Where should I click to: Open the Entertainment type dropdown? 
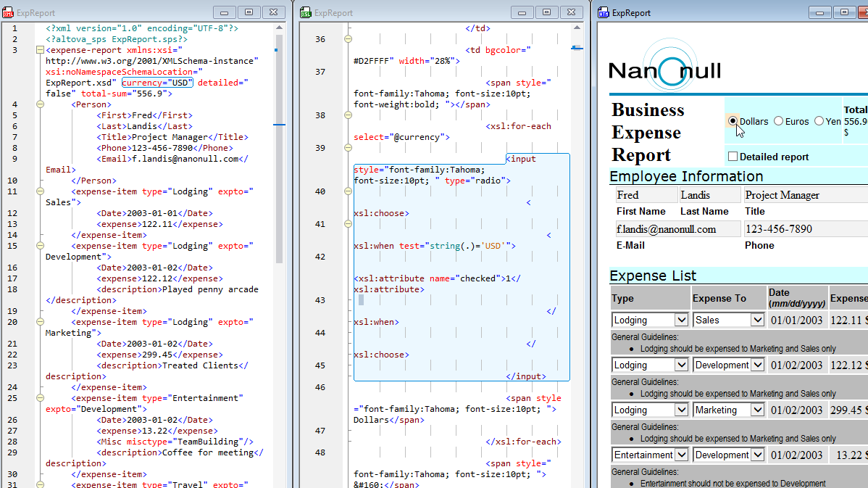tap(682, 455)
